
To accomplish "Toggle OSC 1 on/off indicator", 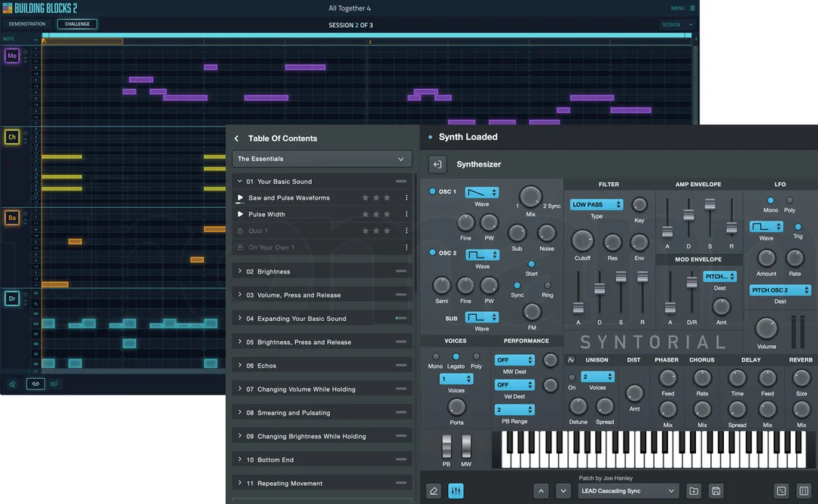I will point(432,191).
